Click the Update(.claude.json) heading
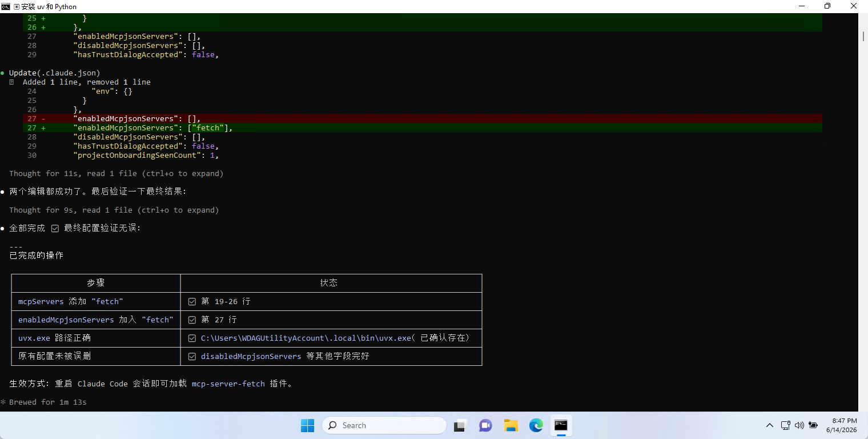The image size is (868, 439). tap(55, 73)
